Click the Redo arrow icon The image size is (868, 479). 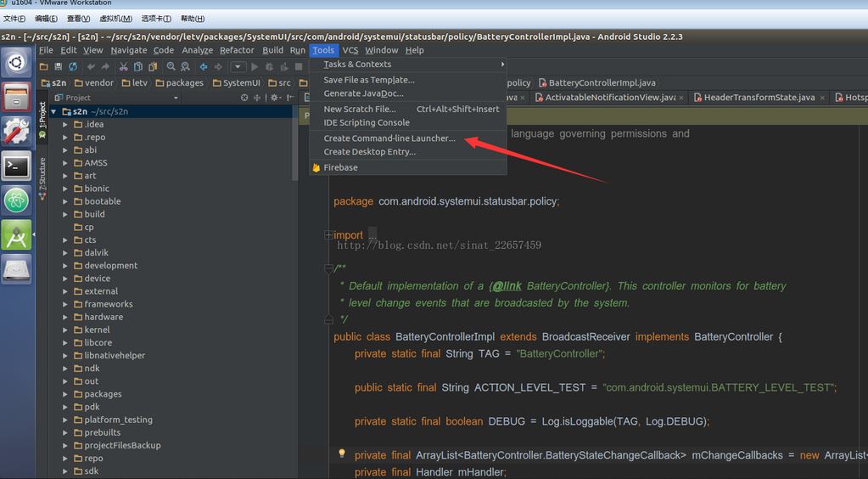[105, 66]
